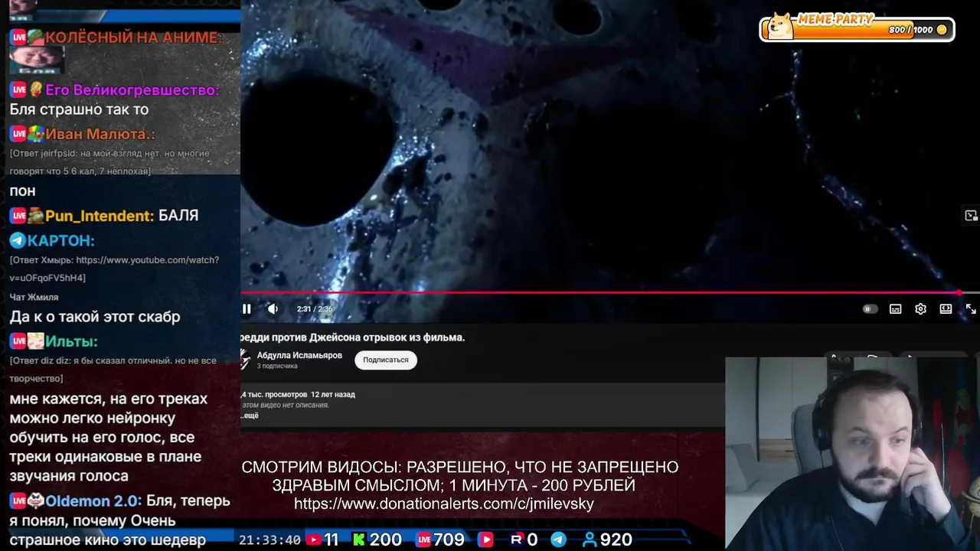Click the video title about Джейсона
Viewport: 980px width, 551px height.
pyautogui.click(x=352, y=337)
